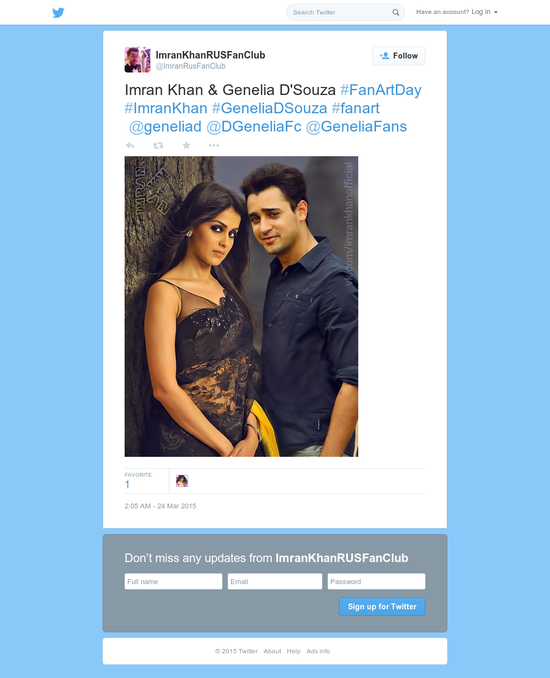Favorite the tweet with star icon
Viewport: 550px width, 678px height.
pyautogui.click(x=186, y=145)
